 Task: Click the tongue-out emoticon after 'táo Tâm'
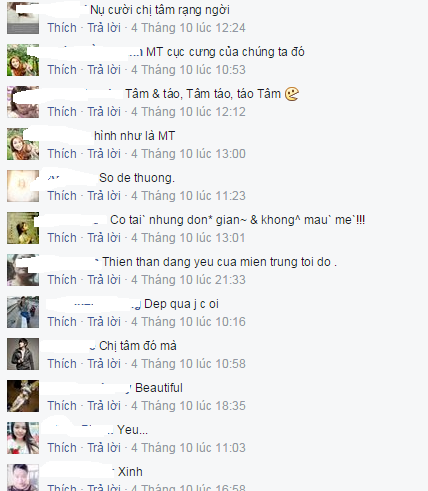[292, 94]
